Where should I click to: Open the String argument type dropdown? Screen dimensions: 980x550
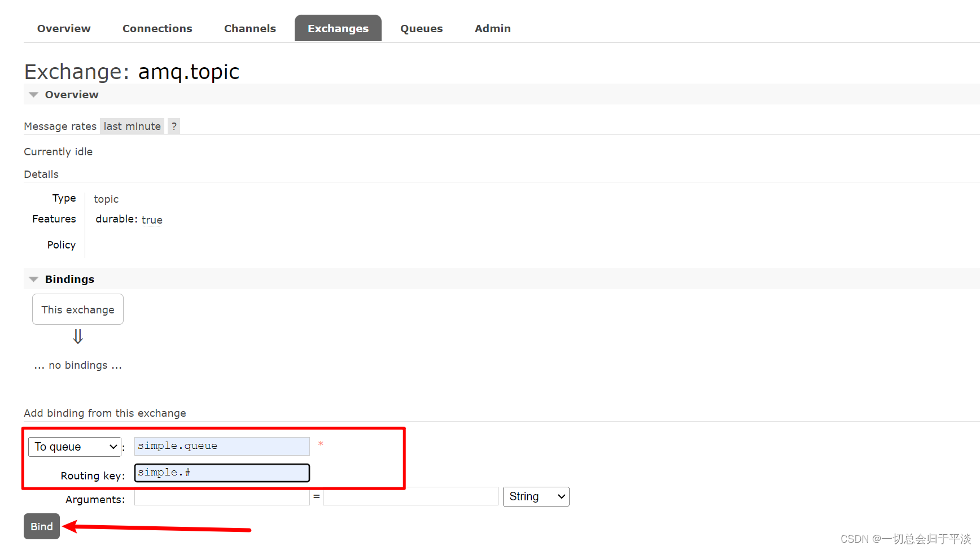pos(536,496)
